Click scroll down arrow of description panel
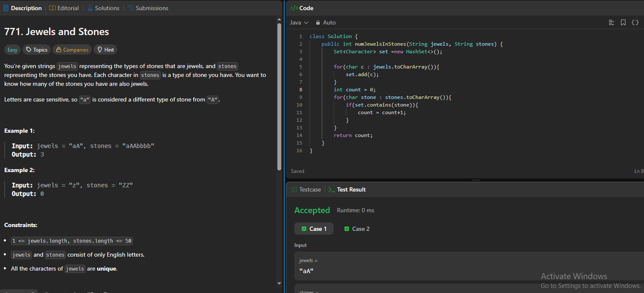Image resolution: width=644 pixels, height=293 pixels. coord(278,283)
